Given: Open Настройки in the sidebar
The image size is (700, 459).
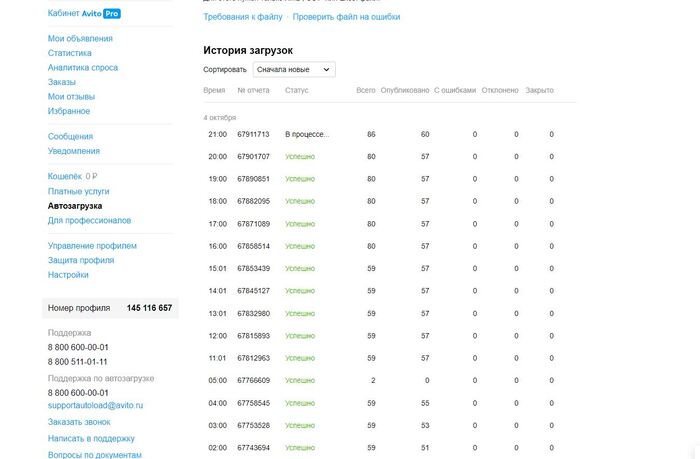Looking at the screenshot, I should click(x=68, y=275).
